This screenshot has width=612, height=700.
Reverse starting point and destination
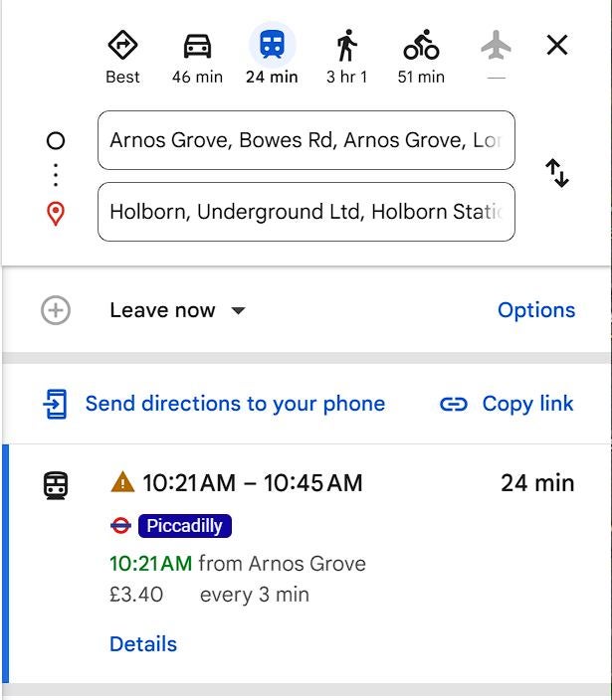pyautogui.click(x=557, y=174)
